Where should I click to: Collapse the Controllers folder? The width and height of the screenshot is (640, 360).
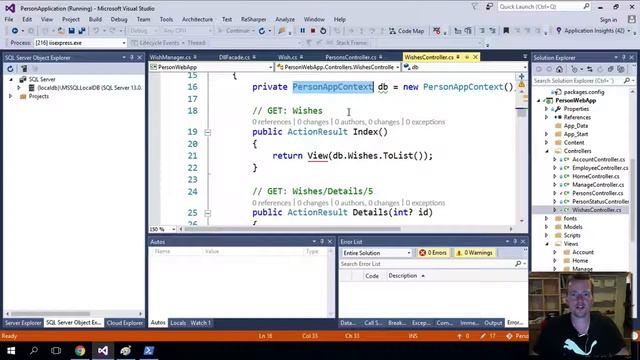[547, 151]
